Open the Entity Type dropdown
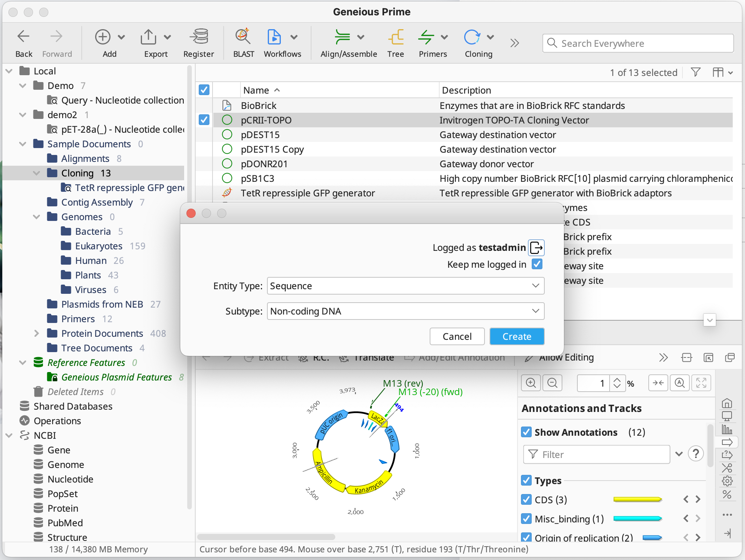Viewport: 745px width, 560px height. [x=405, y=286]
